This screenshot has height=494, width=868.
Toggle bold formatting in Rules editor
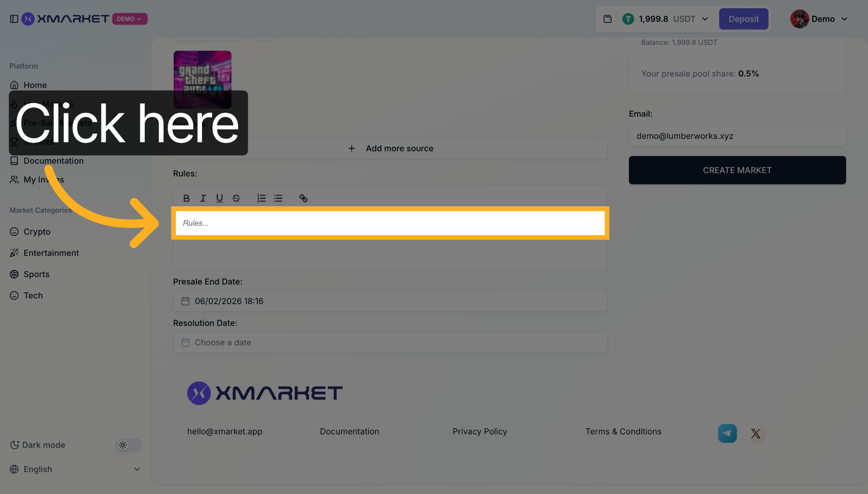[x=186, y=198]
